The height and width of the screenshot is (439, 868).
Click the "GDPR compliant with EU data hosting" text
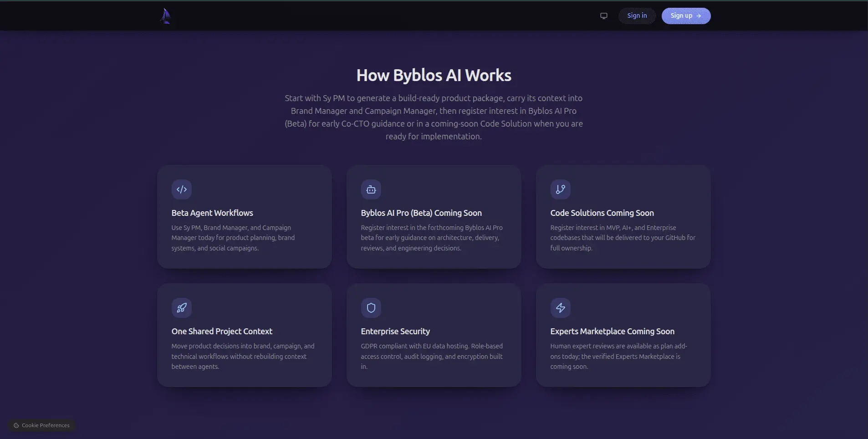(x=432, y=356)
